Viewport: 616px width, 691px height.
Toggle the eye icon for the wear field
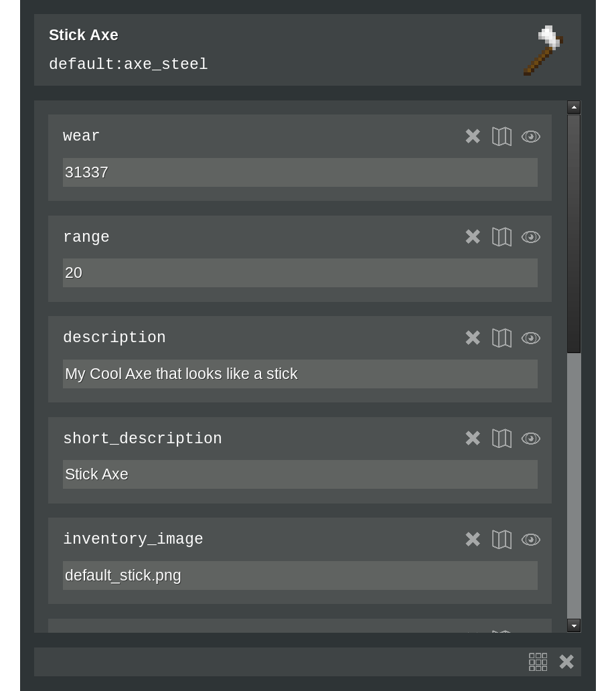click(531, 137)
